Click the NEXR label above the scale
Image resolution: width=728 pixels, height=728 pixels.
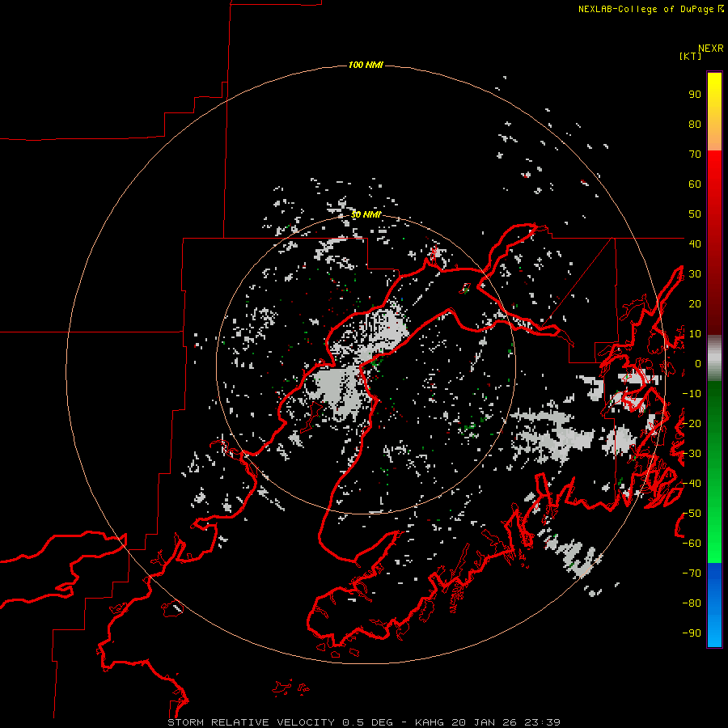point(711,49)
